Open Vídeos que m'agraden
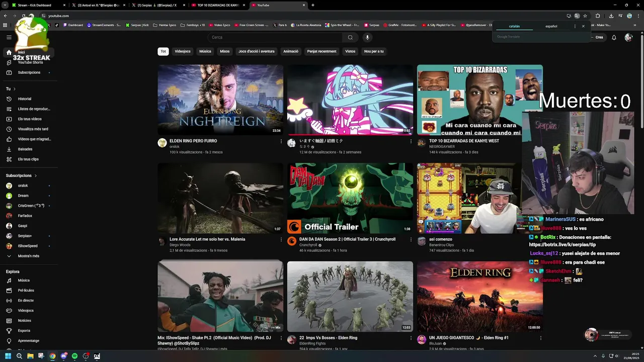Screen dimensions: 644x362 pyautogui.click(x=29, y=139)
